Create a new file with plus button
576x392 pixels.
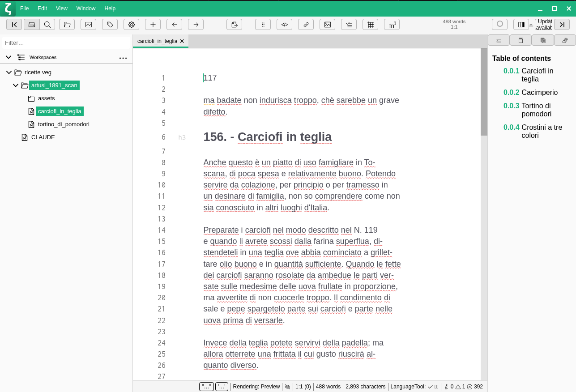(153, 25)
